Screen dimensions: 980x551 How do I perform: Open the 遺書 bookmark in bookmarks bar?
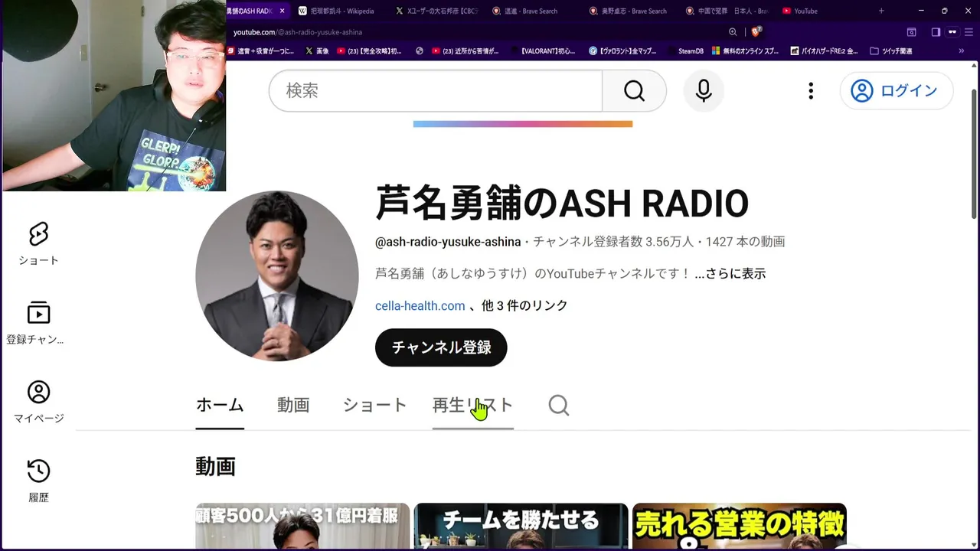click(260, 51)
